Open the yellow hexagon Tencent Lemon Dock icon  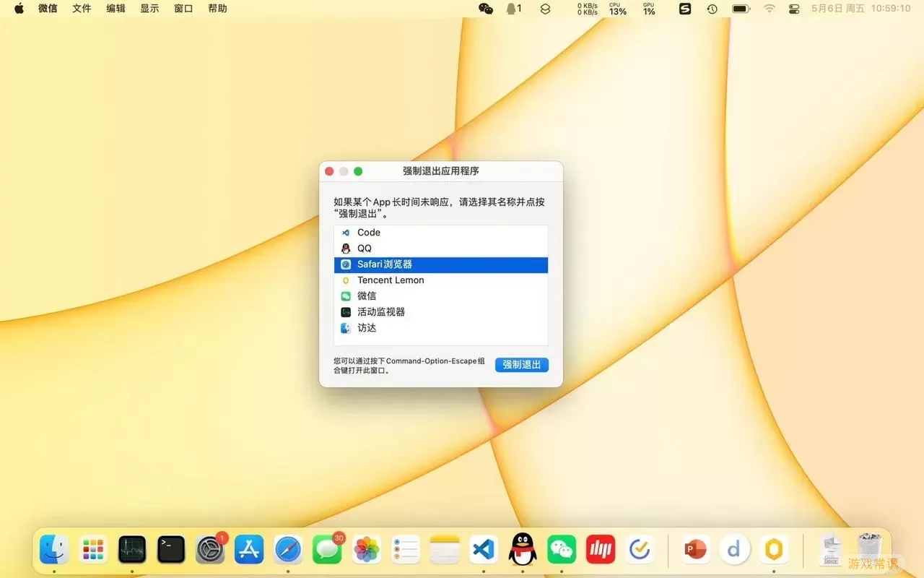coord(773,550)
